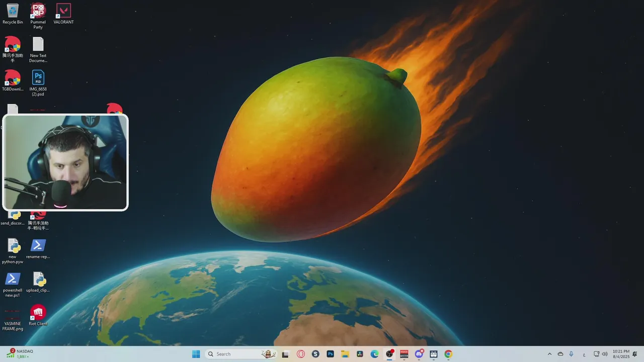Launch Pummel Party from the desktop
Viewport: 644px width, 362px height.
coord(38,16)
